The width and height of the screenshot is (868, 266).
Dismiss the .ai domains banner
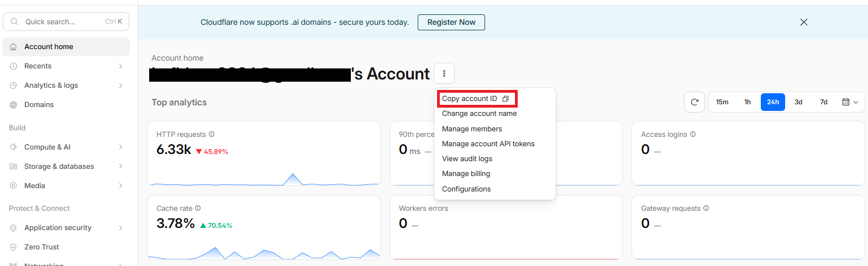803,22
